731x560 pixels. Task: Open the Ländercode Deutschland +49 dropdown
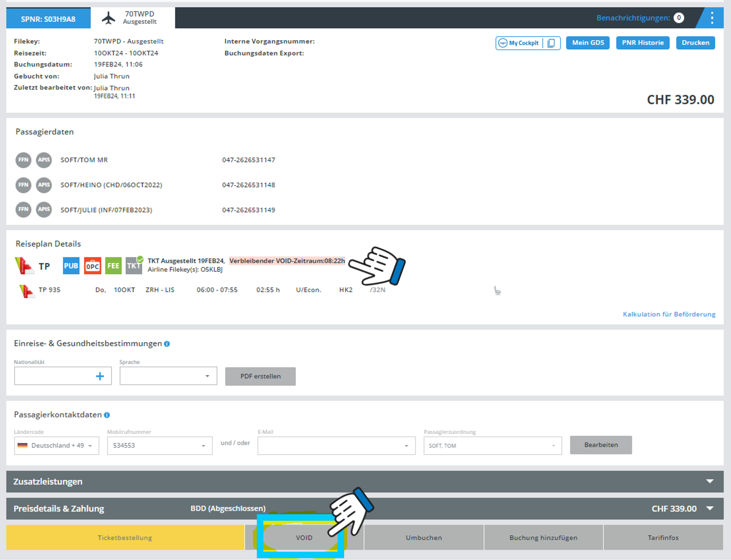tap(56, 446)
